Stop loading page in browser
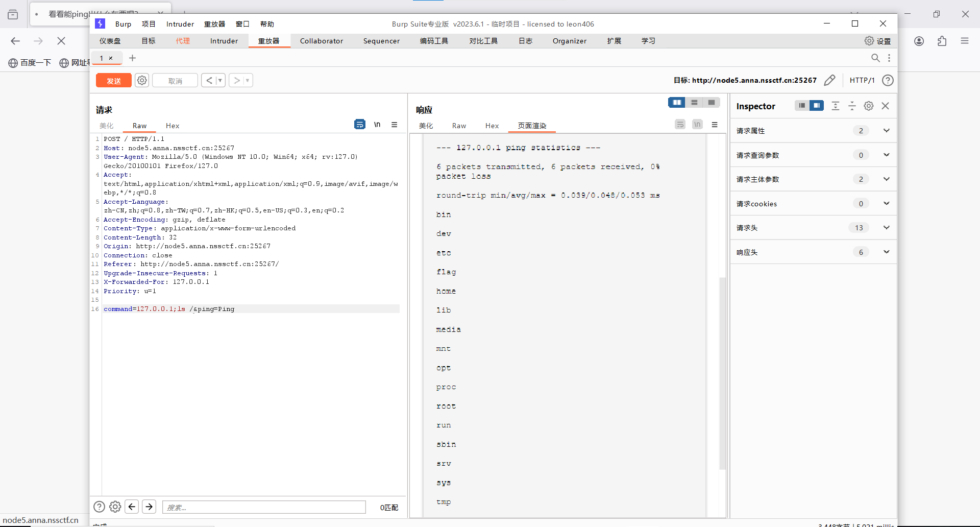The width and height of the screenshot is (980, 527). (x=61, y=41)
